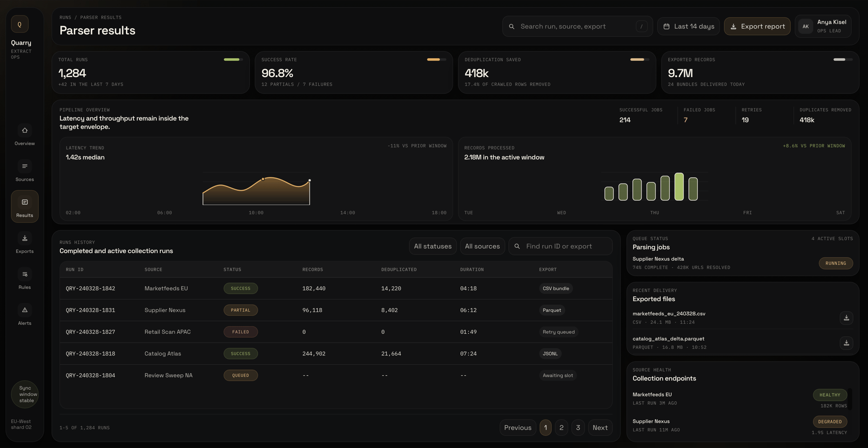Open Anya Kisel profile menu
This screenshot has height=448, width=868.
click(x=823, y=26)
